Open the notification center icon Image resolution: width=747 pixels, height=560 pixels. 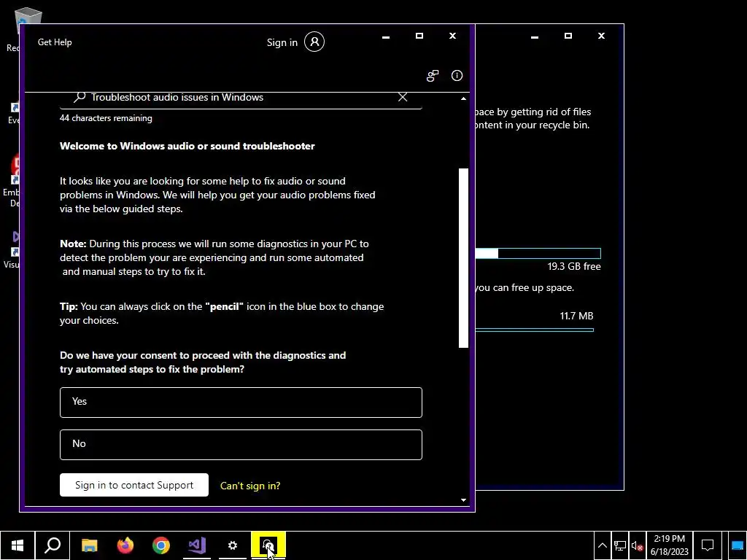(x=708, y=545)
